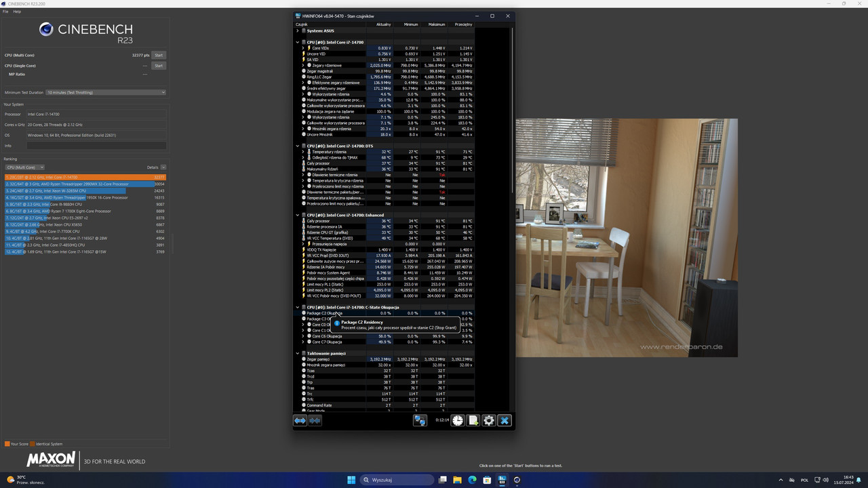Screen dimensions: 868x488
Task: Expand Core C6 Okupacja row
Action: 303,336
